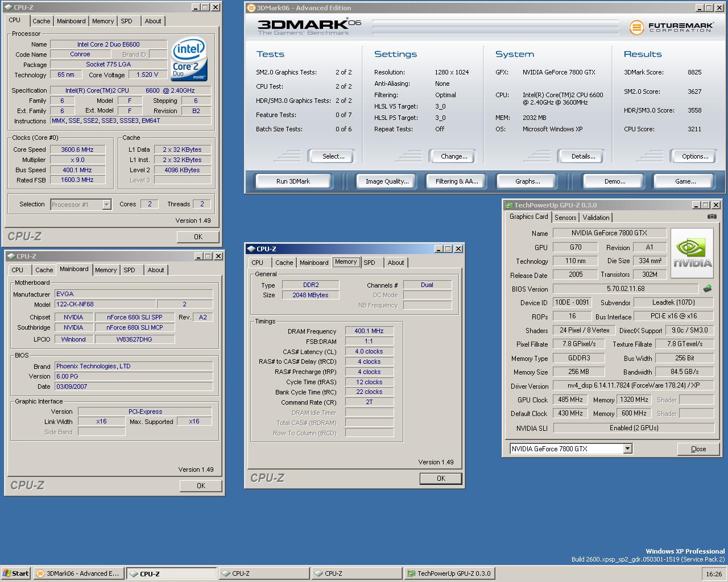Click Select under Tests
This screenshot has height=582, width=728.
coord(333,156)
